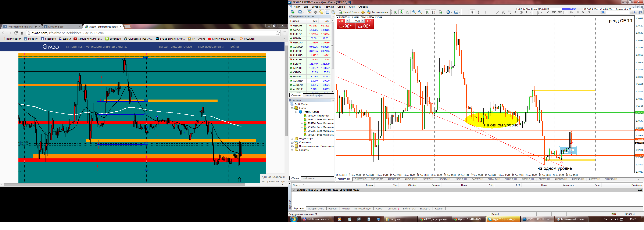
Task: Toggle the Terminal panel icon
Action: [327, 12]
